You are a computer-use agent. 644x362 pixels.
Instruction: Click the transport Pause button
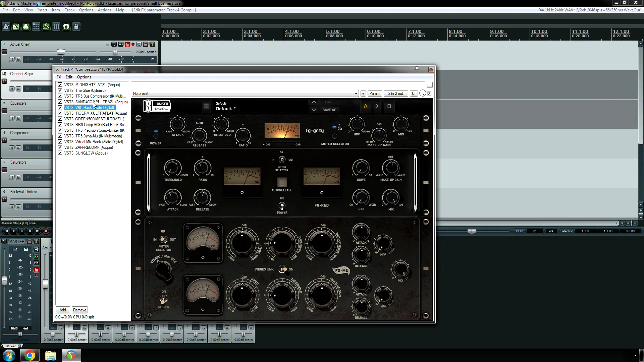point(22,231)
